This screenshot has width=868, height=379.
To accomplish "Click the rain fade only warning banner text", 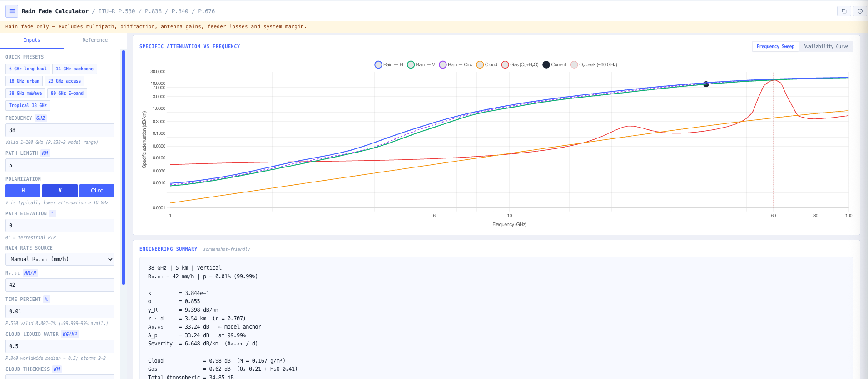I will [x=156, y=26].
